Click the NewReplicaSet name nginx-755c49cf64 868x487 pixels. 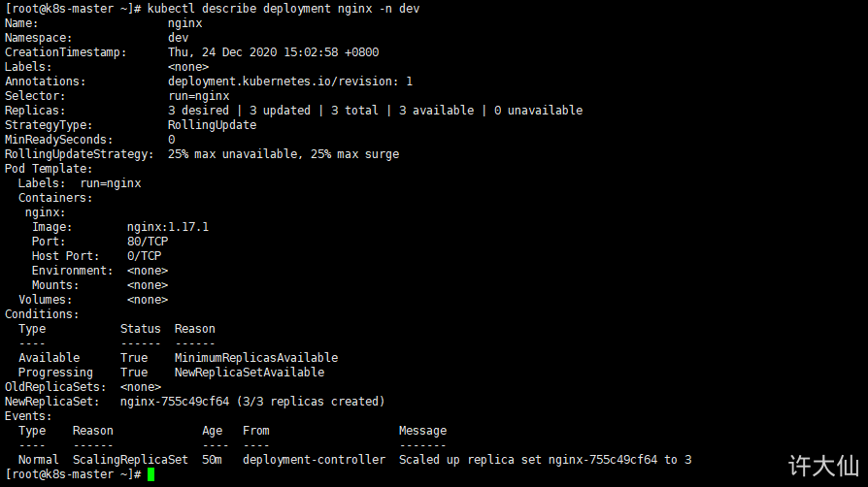(175, 402)
